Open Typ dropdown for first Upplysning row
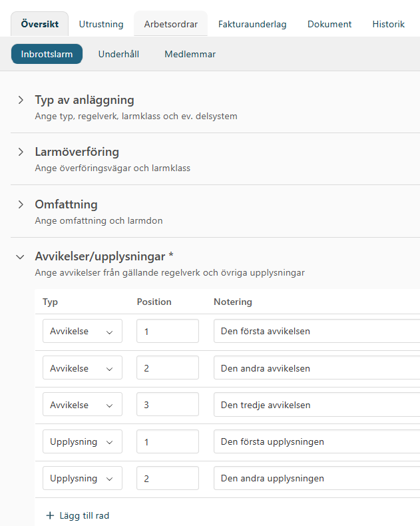Image resolution: width=420 pixels, height=526 pixels. point(82,441)
